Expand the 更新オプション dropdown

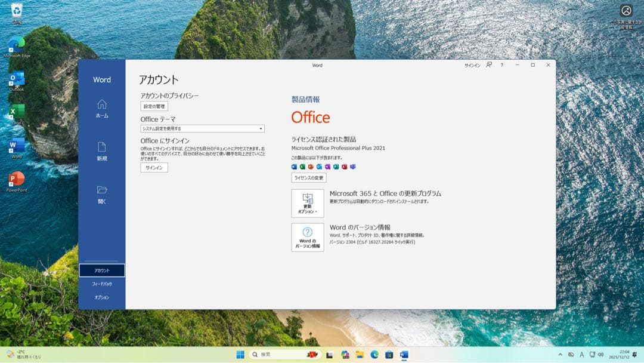pos(308,203)
